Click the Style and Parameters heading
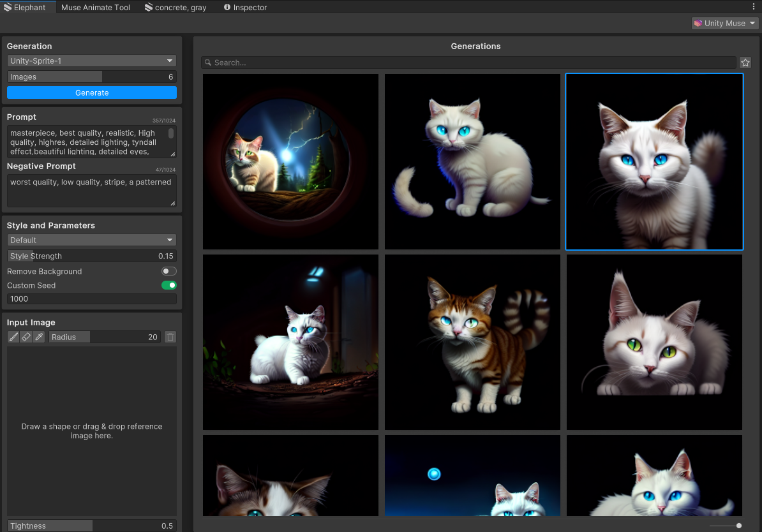Viewport: 762px width, 532px height. click(50, 225)
